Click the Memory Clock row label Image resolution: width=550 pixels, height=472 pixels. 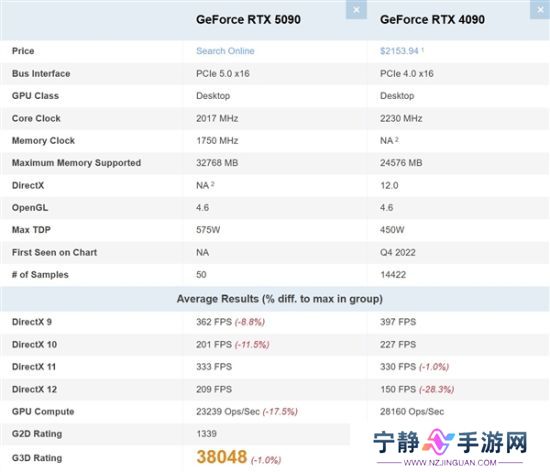point(43,141)
